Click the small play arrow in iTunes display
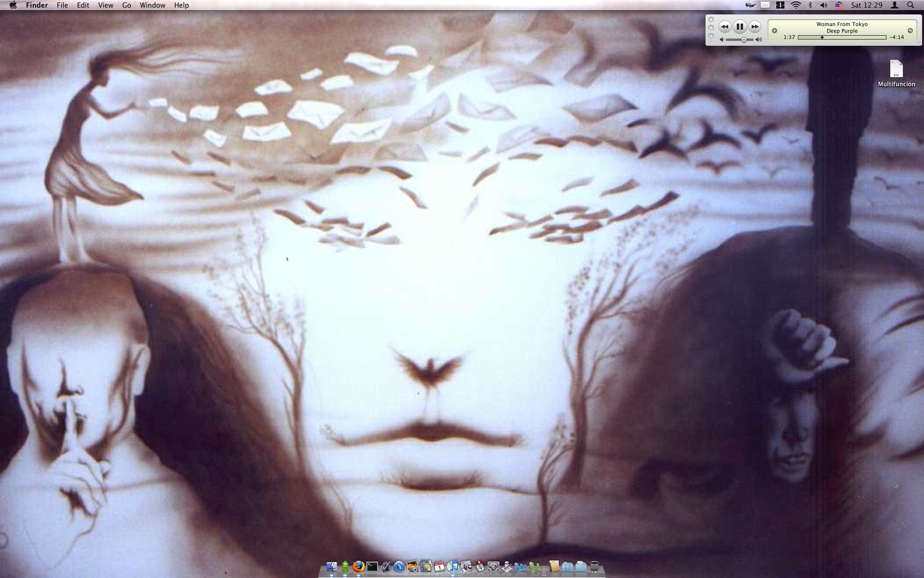 [x=774, y=30]
